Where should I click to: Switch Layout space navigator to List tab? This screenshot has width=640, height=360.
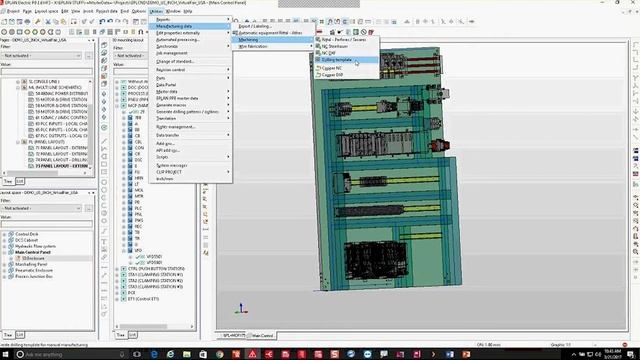[20, 335]
